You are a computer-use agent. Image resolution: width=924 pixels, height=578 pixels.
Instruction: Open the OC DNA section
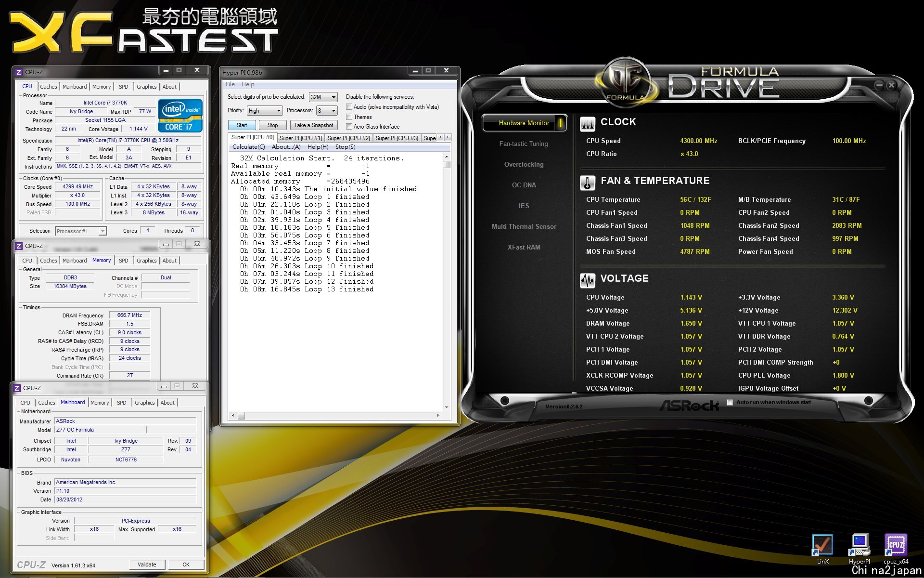tap(524, 185)
